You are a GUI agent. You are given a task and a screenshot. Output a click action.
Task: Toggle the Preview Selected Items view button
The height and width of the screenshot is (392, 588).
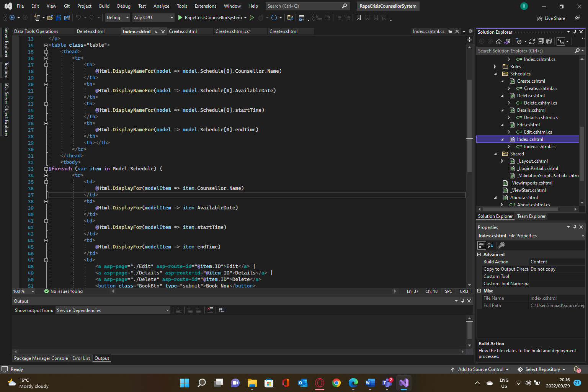click(561, 41)
